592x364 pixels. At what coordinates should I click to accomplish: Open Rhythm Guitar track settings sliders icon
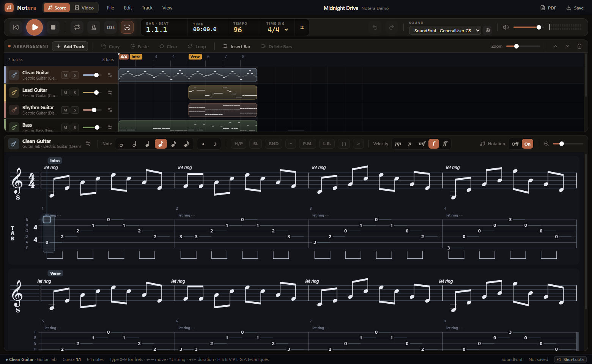pos(110,110)
